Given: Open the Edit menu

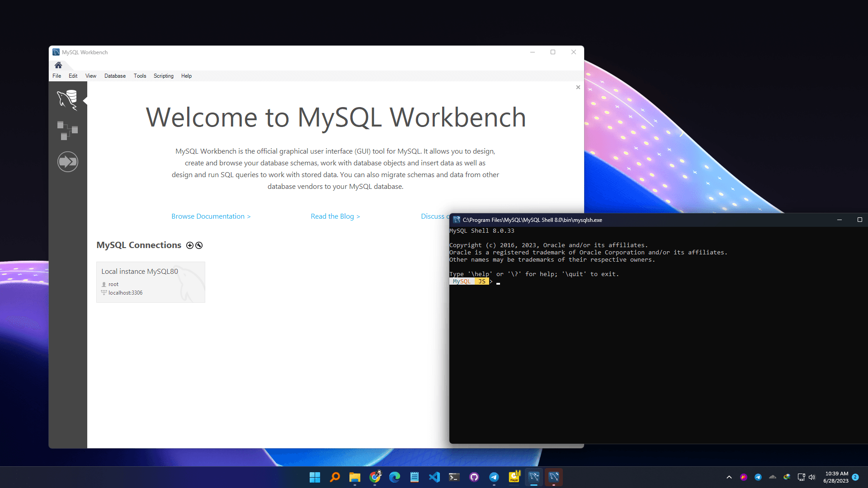Looking at the screenshot, I should (73, 76).
